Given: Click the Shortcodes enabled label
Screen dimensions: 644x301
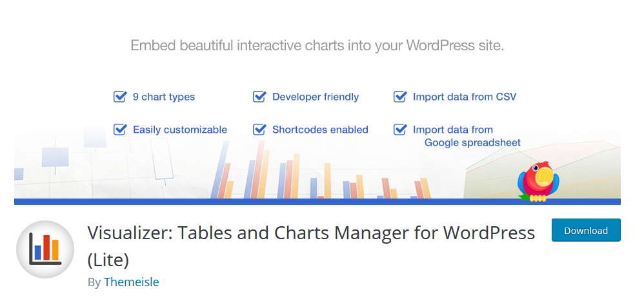Looking at the screenshot, I should point(320,130).
